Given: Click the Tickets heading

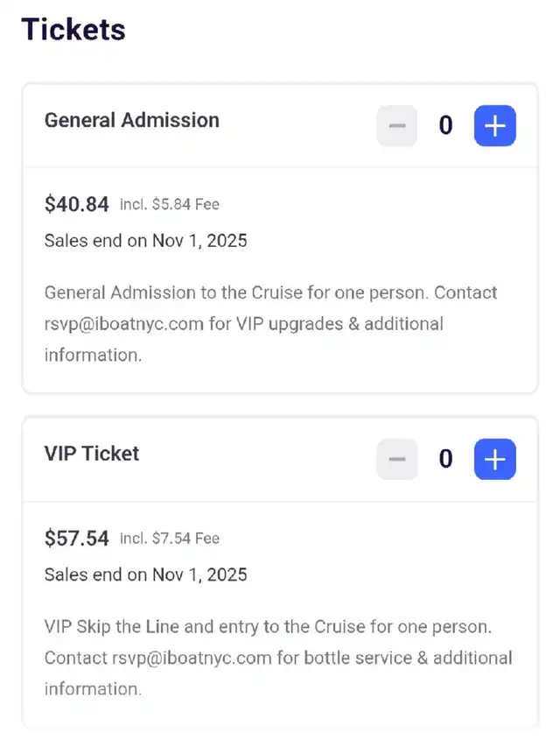Looking at the screenshot, I should point(73,29).
